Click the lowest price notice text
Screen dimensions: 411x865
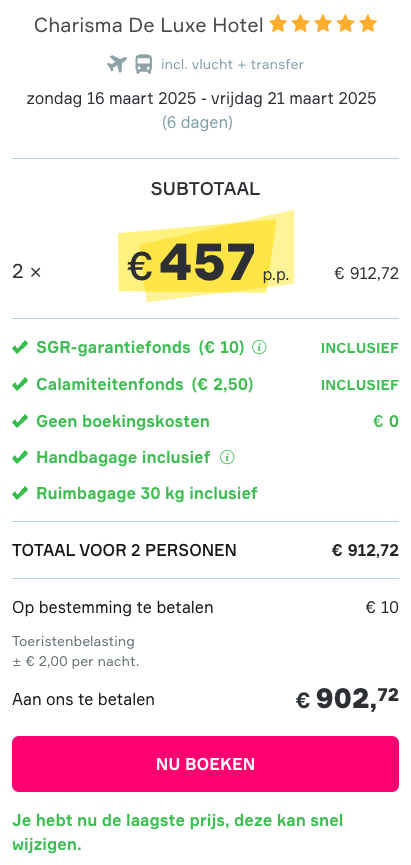[178, 832]
